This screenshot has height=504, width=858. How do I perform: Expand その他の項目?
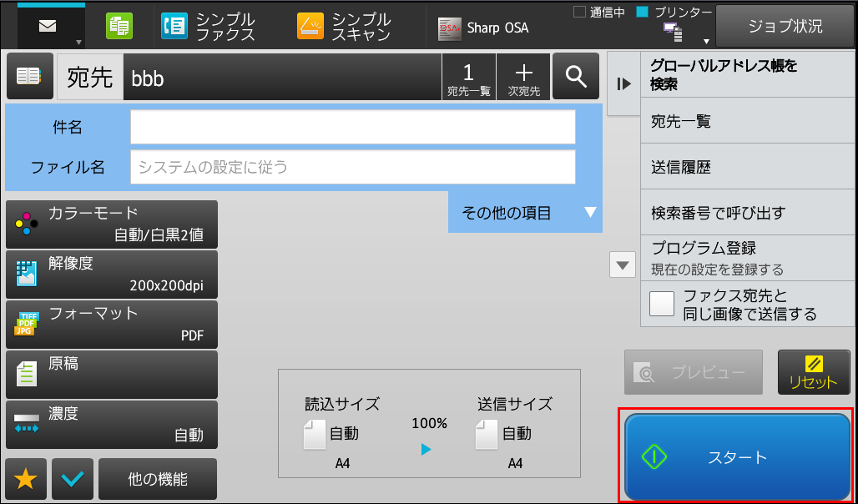[525, 212]
